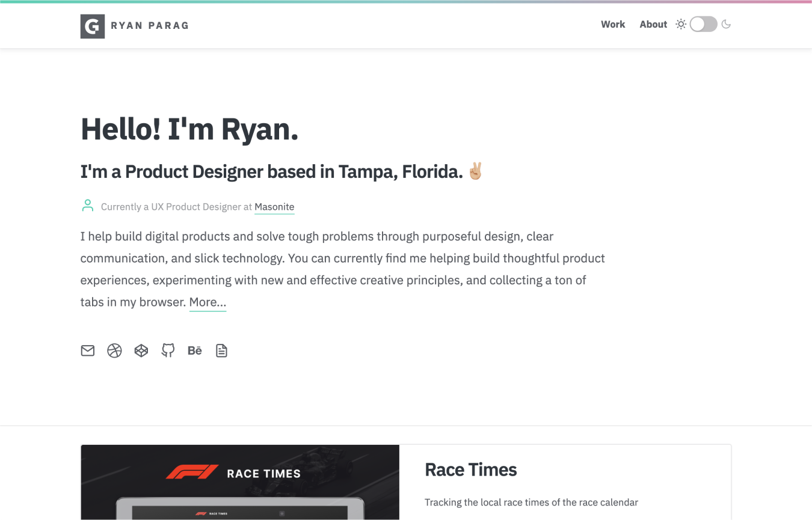Click the G logo in the header
Image resolution: width=812 pixels, height=520 pixels.
tap(92, 26)
